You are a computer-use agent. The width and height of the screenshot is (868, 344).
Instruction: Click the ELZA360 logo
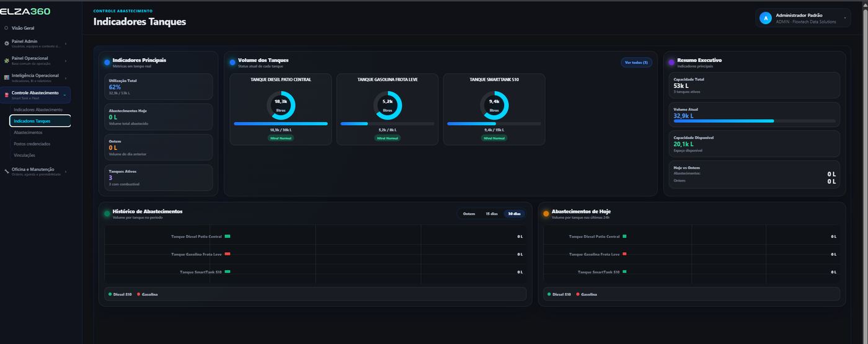[25, 11]
